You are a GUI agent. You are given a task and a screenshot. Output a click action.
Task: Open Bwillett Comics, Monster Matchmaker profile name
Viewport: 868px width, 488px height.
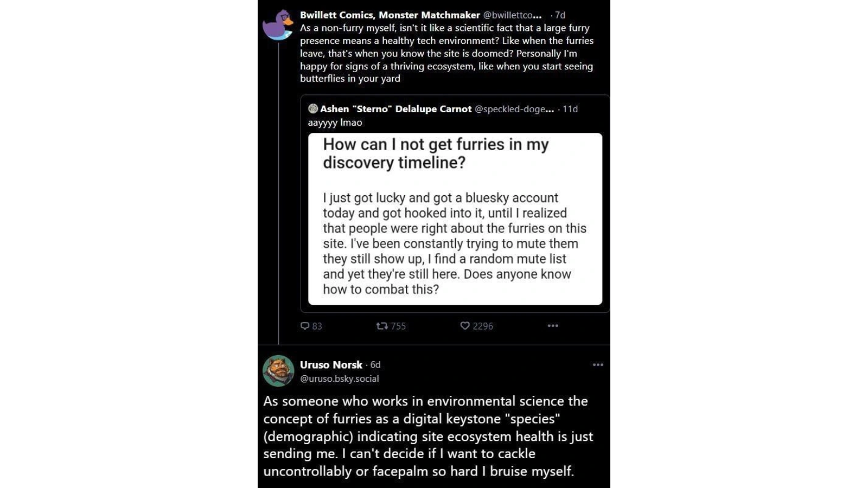(390, 15)
